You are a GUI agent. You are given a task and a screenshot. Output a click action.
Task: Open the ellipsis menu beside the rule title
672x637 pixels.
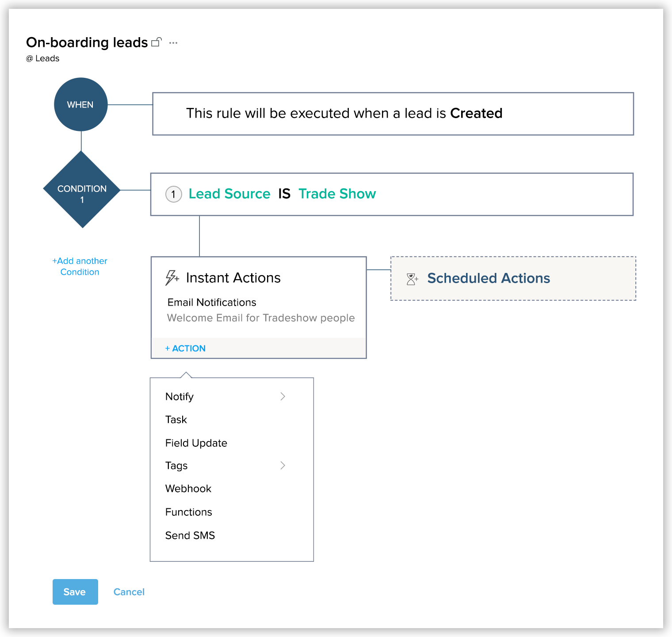click(173, 42)
